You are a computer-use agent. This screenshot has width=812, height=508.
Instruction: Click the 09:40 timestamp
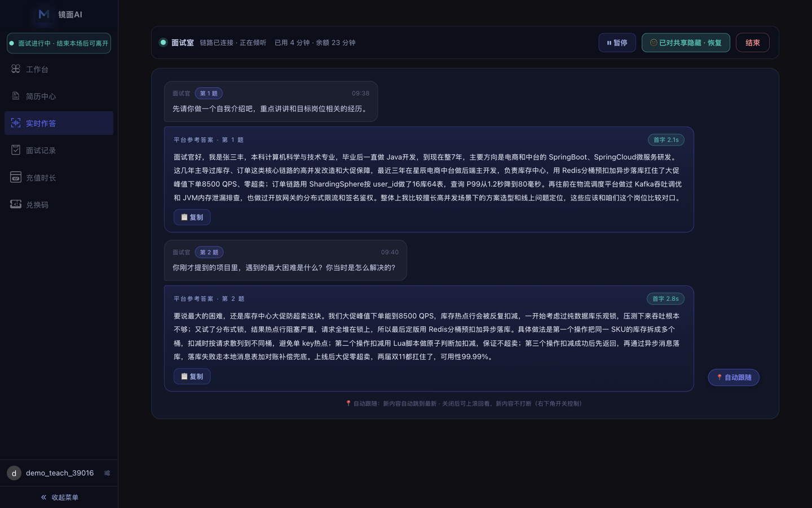[390, 252]
